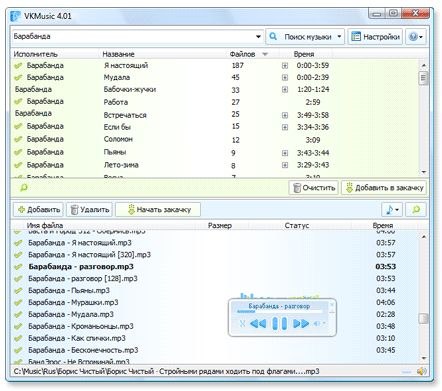Click checkmark icon beside Как спички.mp3
Screen dimensions: 442x391
[18, 339]
